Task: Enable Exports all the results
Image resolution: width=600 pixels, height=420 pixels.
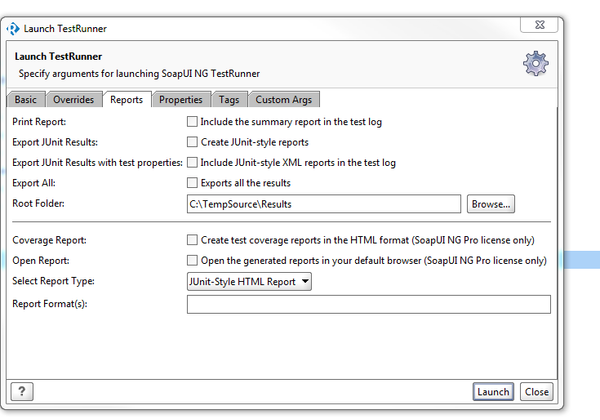Action: point(192,183)
